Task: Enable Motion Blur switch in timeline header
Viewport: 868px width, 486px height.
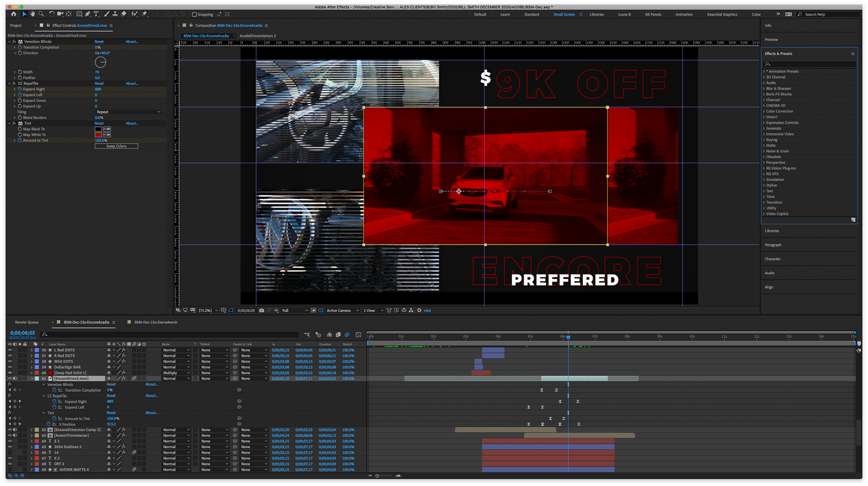Action: [x=347, y=334]
